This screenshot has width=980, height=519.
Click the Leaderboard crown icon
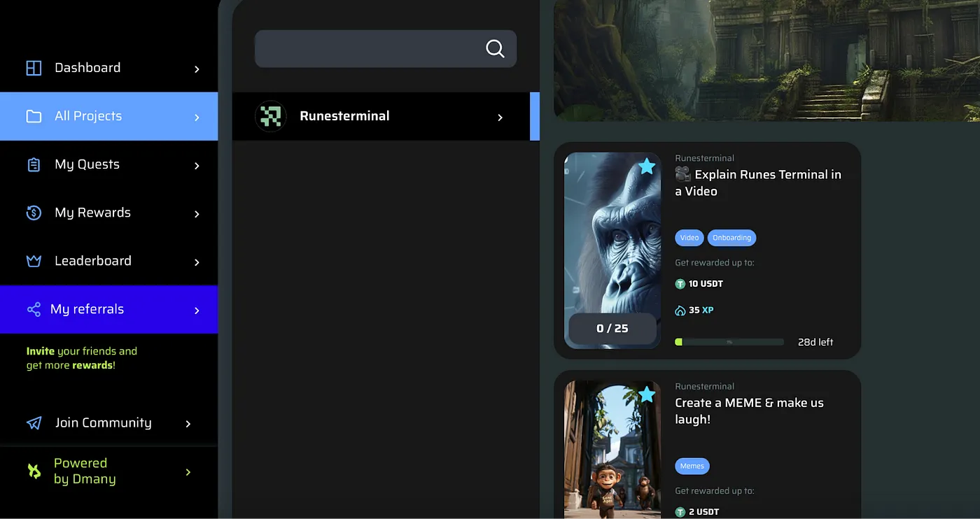34,261
